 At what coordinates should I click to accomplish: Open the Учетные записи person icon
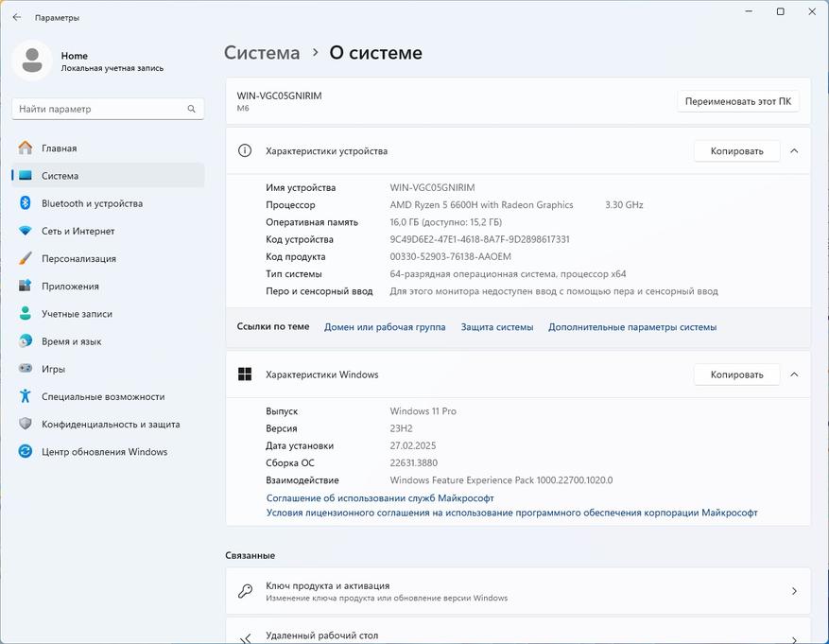pos(26,314)
